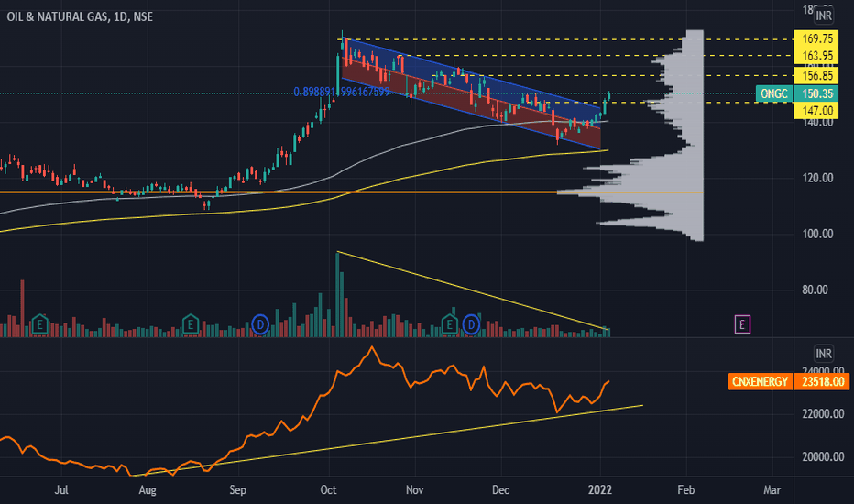Open the INR currency selector on the price scale

pyautogui.click(x=824, y=16)
